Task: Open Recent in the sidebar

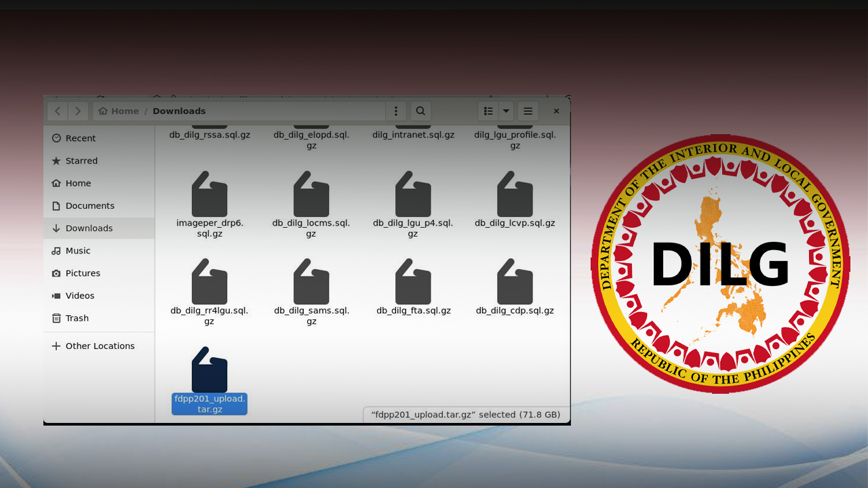Action: pyautogui.click(x=99, y=138)
